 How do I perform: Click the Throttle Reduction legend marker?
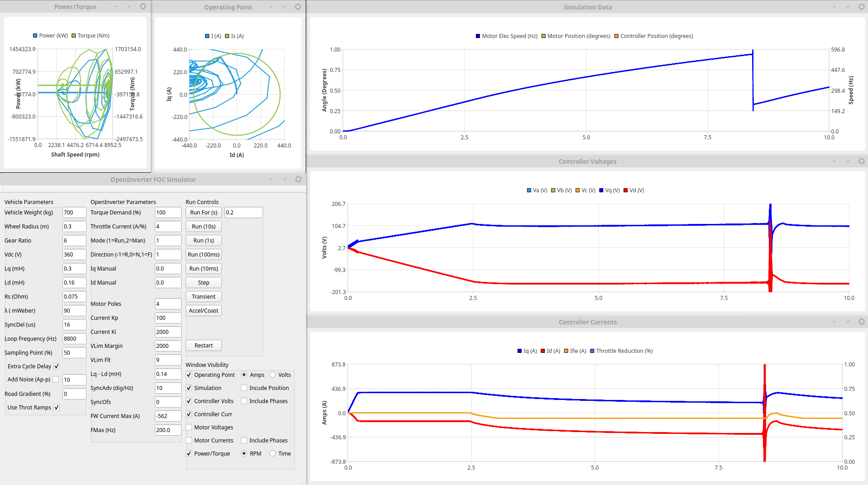coord(592,351)
